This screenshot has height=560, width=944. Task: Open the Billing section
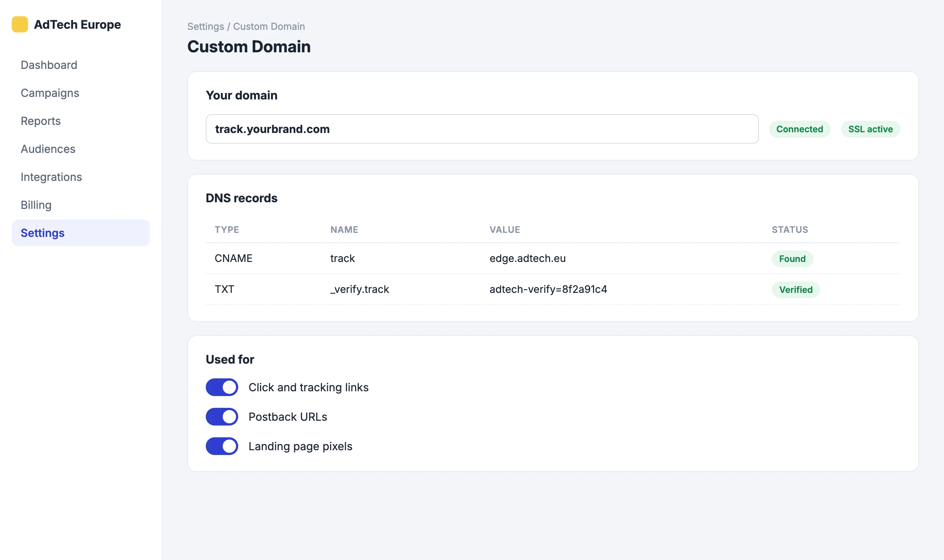[80, 205]
